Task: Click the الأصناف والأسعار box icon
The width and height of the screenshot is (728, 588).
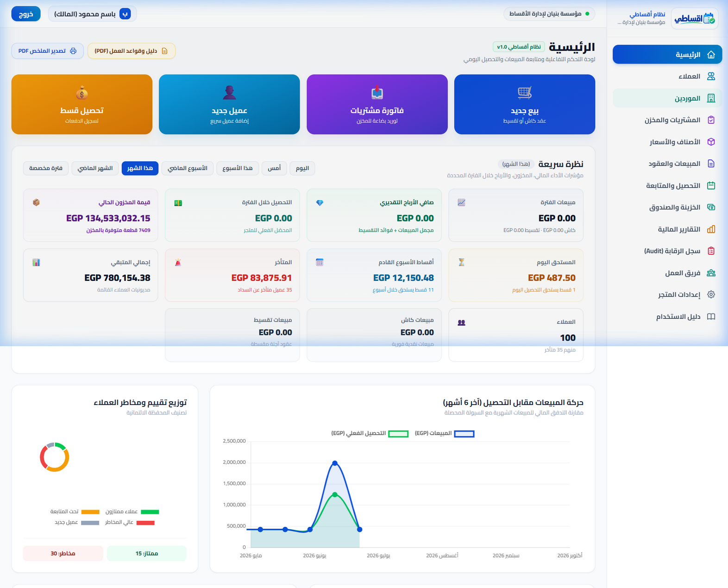Action: pyautogui.click(x=711, y=142)
